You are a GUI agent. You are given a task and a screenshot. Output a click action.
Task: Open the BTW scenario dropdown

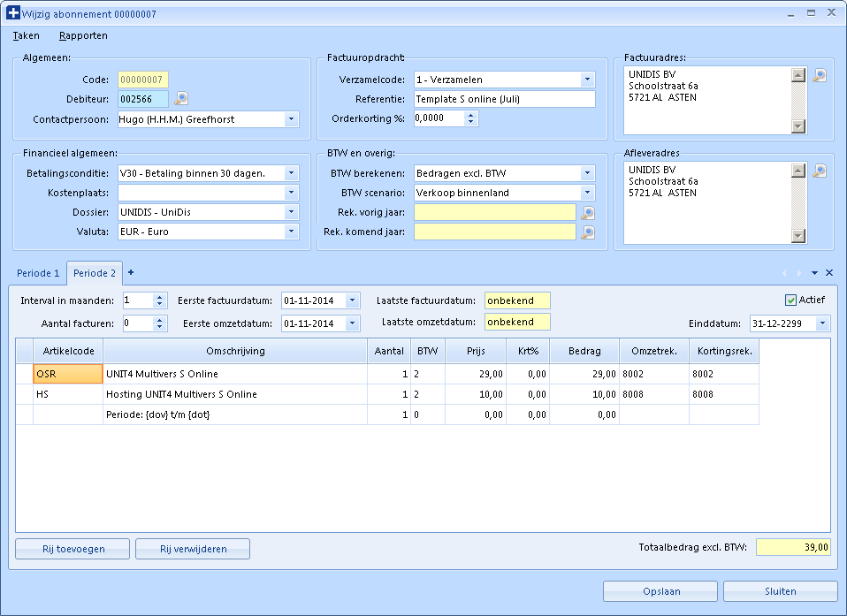point(588,193)
